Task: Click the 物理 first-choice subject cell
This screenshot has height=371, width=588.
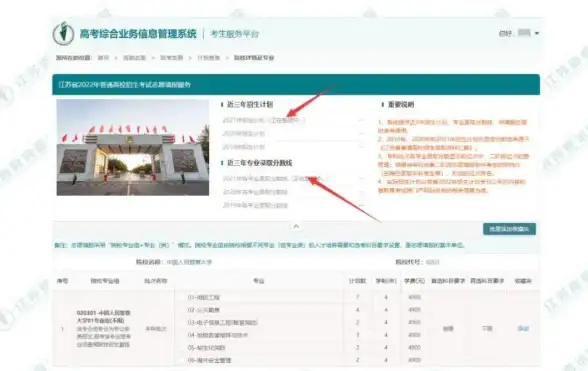Action: (448, 329)
